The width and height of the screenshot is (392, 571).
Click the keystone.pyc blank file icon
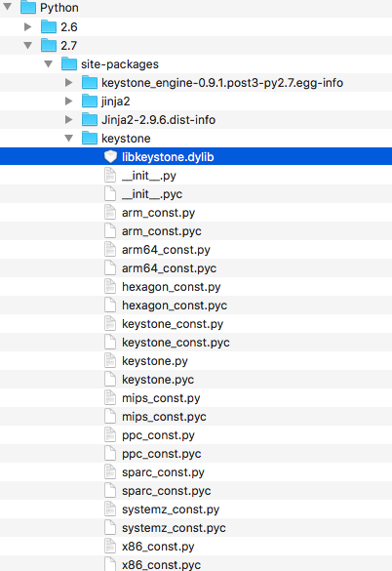(110, 380)
